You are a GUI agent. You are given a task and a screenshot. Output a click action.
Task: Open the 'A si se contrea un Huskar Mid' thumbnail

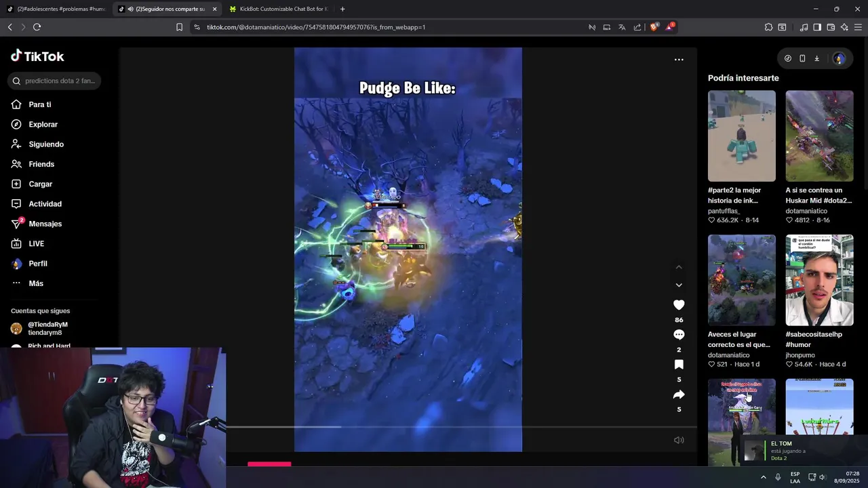pos(819,136)
